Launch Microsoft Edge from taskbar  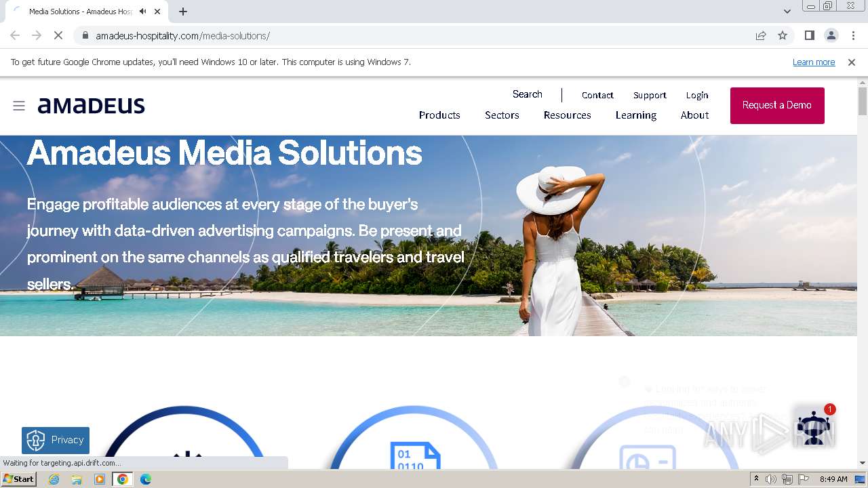point(146,479)
